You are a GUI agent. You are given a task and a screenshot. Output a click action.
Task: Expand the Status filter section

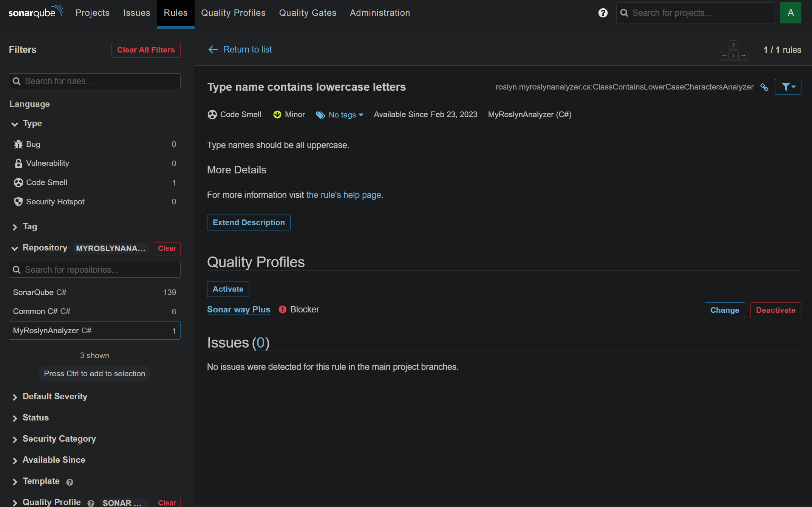35,417
